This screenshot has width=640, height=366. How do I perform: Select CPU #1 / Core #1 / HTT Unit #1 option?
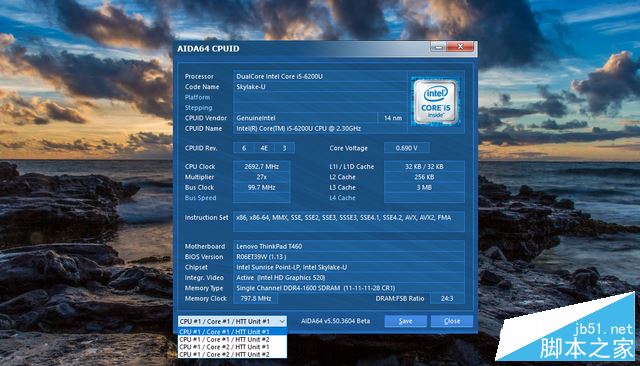click(x=232, y=332)
